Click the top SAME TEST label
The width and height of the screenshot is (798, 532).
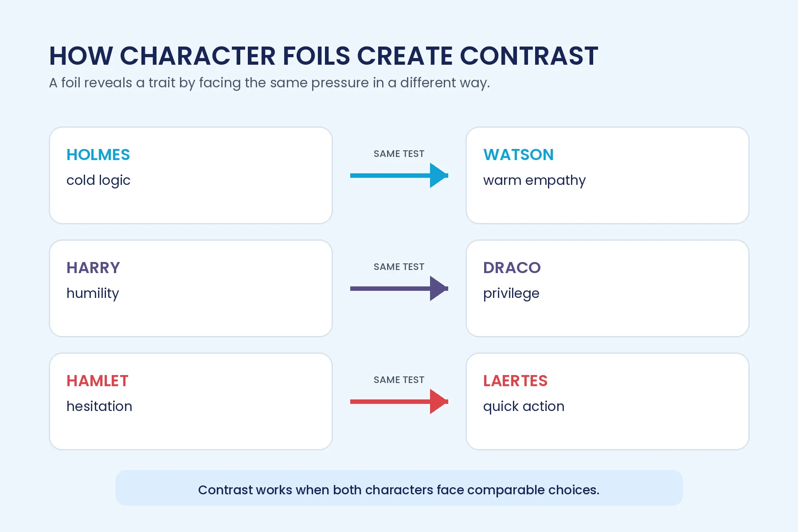coord(399,154)
